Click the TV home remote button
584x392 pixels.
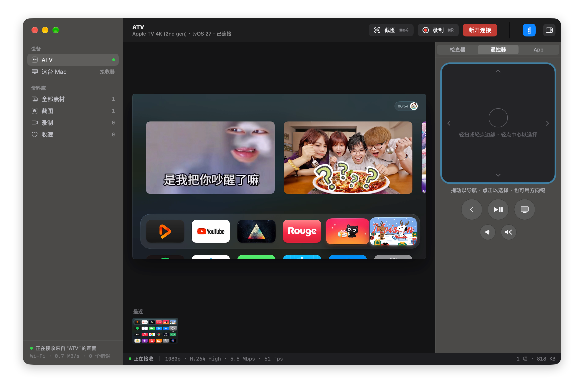click(x=524, y=209)
